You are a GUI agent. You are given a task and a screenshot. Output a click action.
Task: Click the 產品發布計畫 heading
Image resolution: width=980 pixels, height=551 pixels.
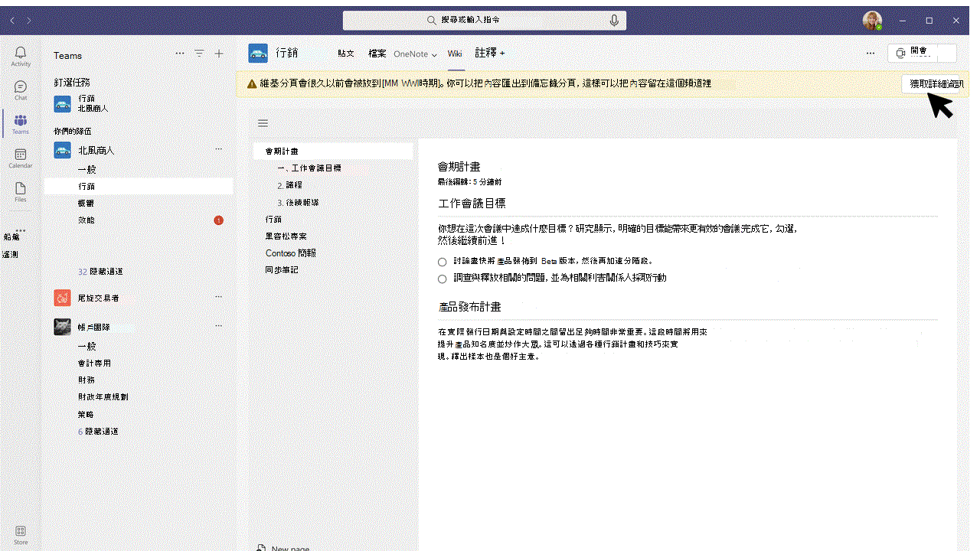pyautogui.click(x=469, y=307)
